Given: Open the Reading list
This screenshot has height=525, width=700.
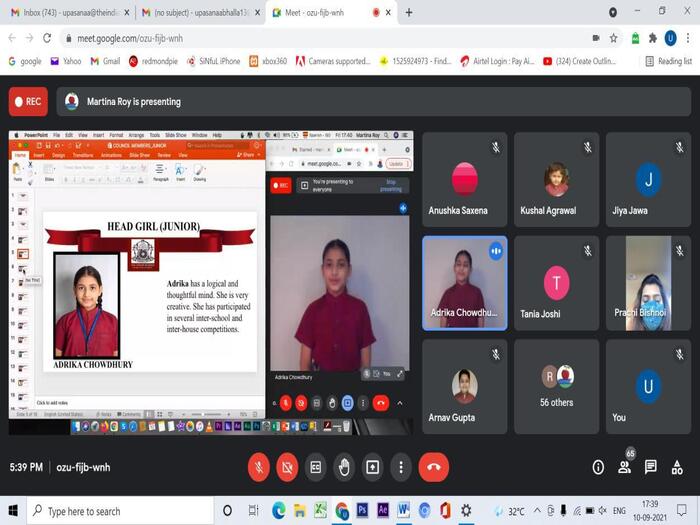Looking at the screenshot, I should (x=669, y=61).
